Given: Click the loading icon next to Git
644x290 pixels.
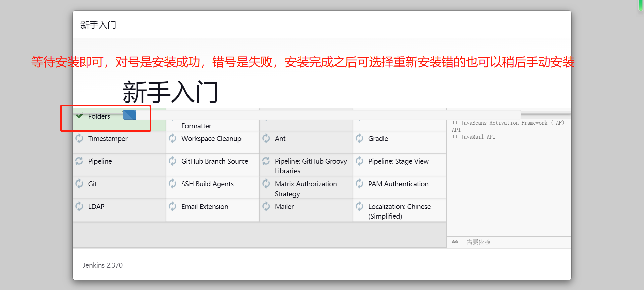Looking at the screenshot, I should coord(79,184).
